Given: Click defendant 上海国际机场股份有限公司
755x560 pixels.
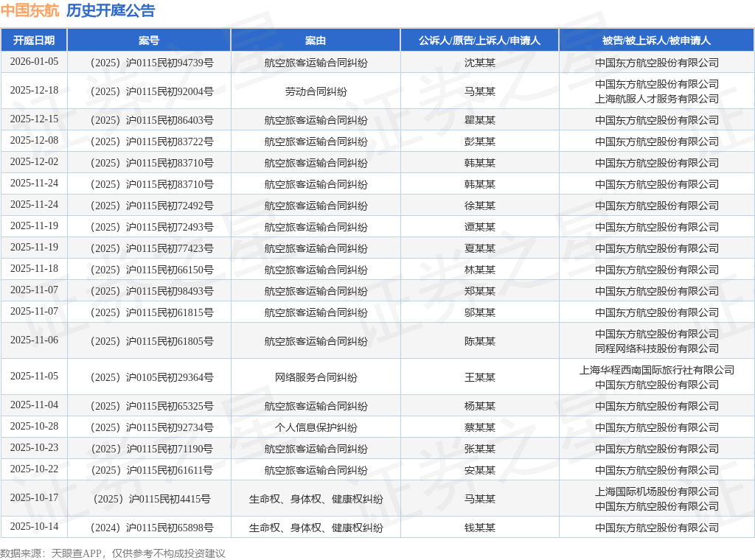Looking at the screenshot, I should click(657, 491).
